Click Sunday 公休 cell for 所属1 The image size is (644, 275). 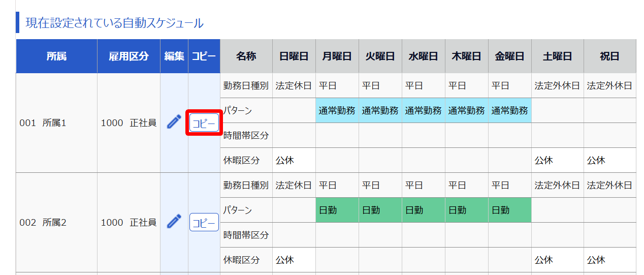click(x=294, y=160)
